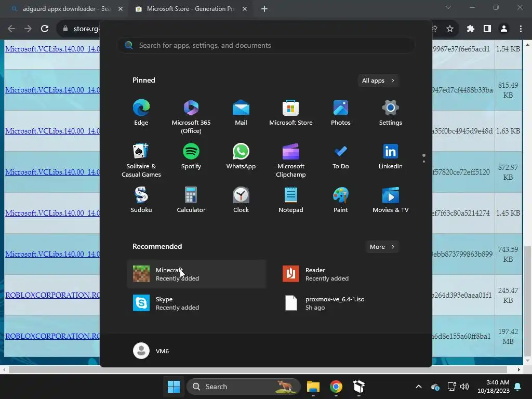Launch the To Do app
Screen dimensions: 532x399
coord(341,156)
